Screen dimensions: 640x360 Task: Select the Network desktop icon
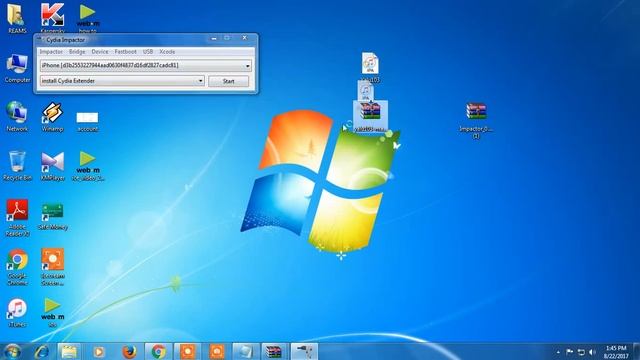[17, 117]
